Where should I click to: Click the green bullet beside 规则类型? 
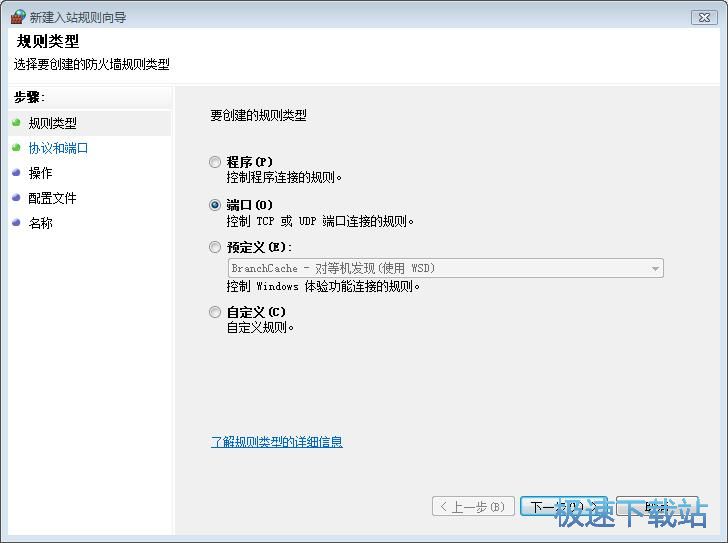point(16,123)
